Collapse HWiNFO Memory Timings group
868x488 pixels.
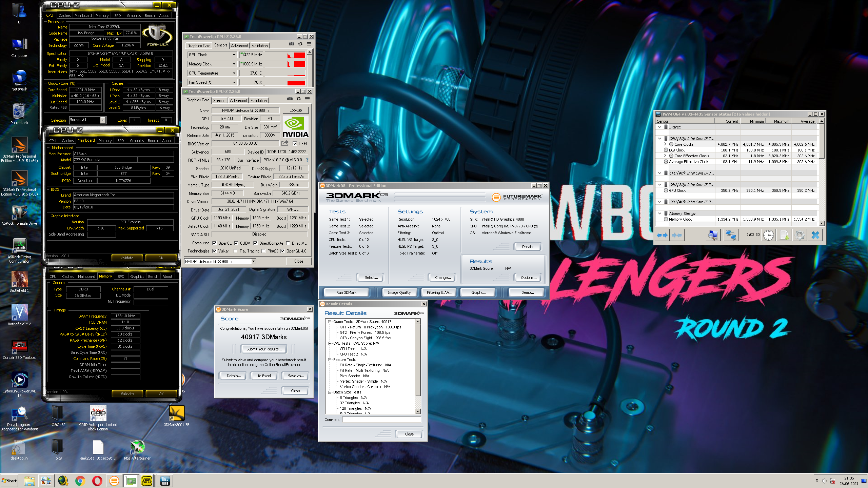659,213
